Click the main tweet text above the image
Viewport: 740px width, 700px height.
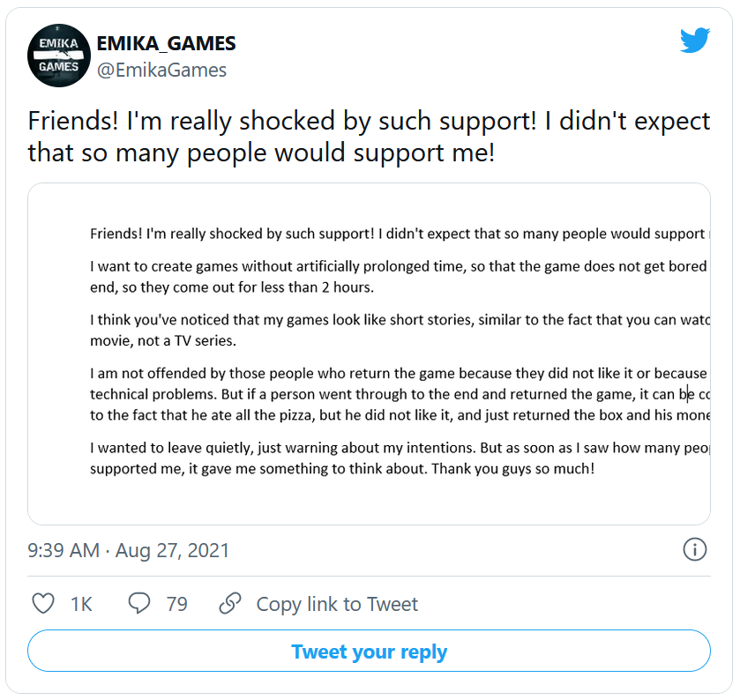click(x=369, y=137)
